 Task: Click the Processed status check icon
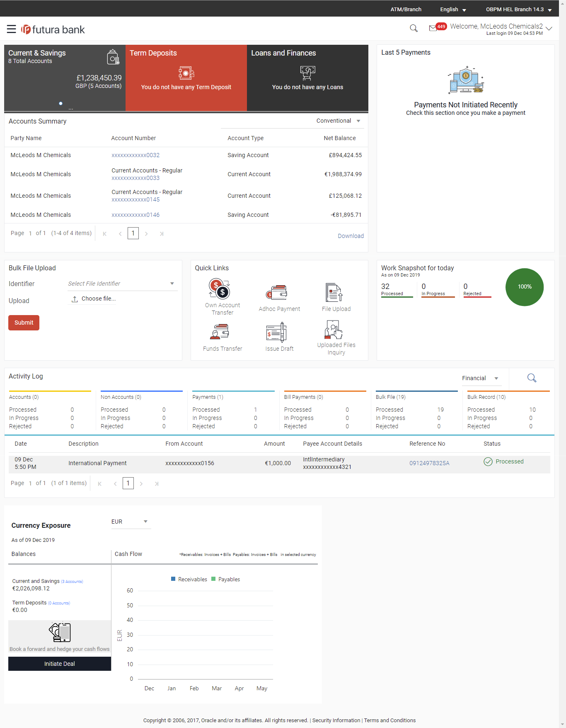pos(488,462)
